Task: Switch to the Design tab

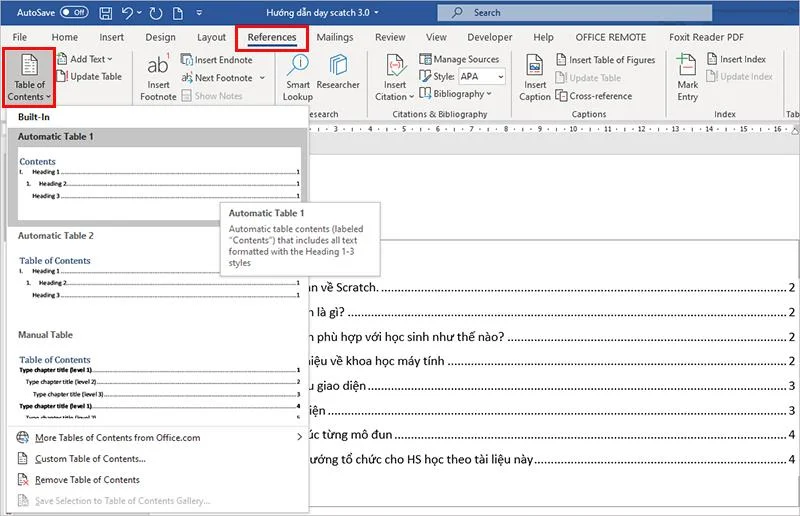Action: (x=160, y=37)
